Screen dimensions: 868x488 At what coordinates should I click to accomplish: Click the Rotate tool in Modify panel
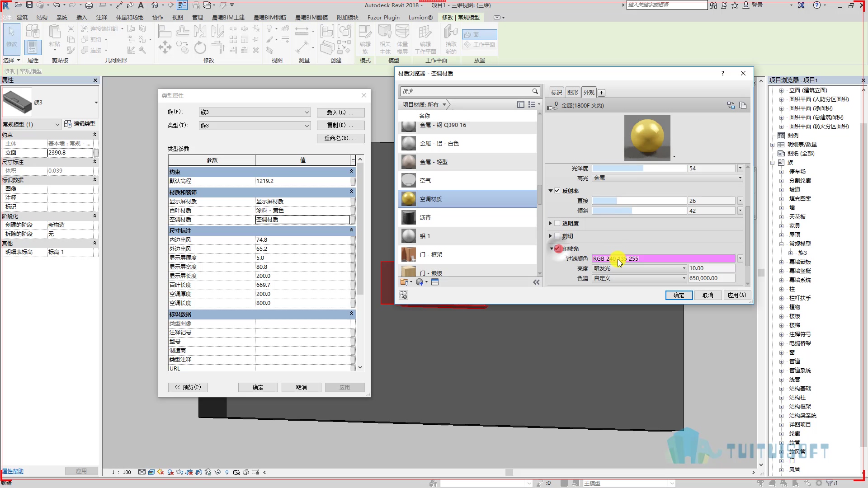click(x=200, y=47)
